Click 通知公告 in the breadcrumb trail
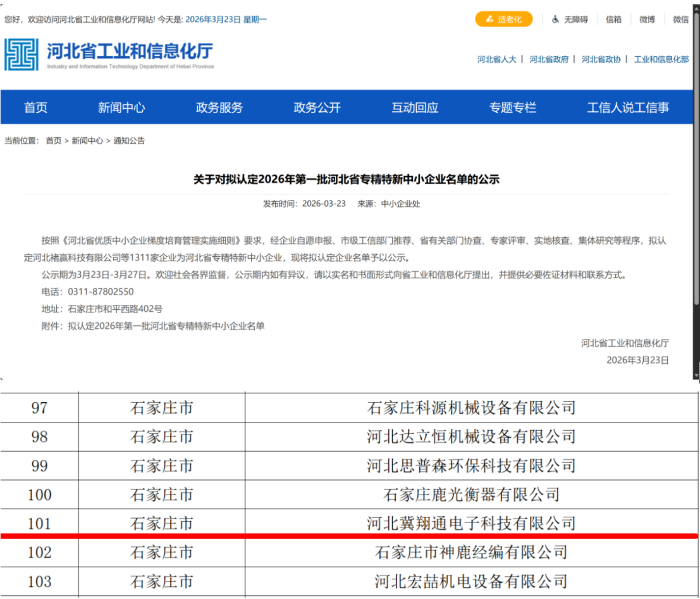Image resolution: width=700 pixels, height=599 pixels. coord(129,141)
